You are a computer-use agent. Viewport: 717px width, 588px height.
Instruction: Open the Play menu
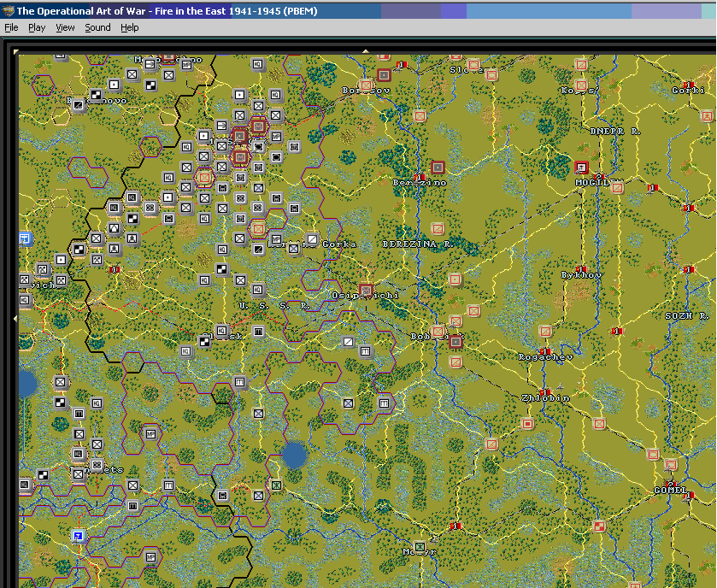pyautogui.click(x=37, y=28)
